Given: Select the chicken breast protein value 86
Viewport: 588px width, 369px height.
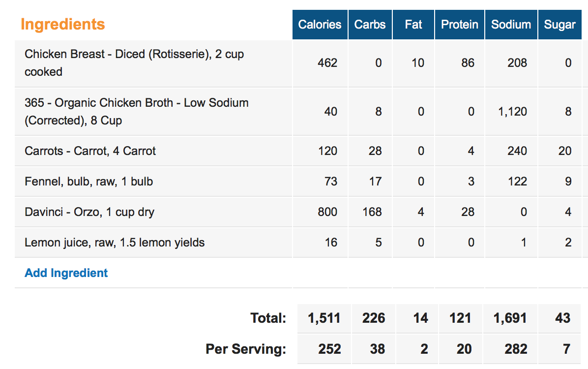Looking at the screenshot, I should point(468,62).
